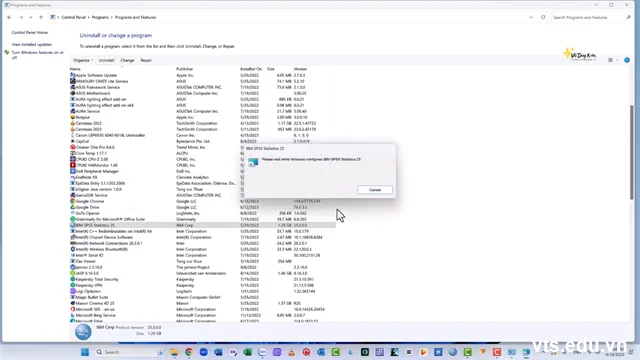The width and height of the screenshot is (640, 360).
Task: Open Google Chrome from the taskbar
Action: coord(189,352)
